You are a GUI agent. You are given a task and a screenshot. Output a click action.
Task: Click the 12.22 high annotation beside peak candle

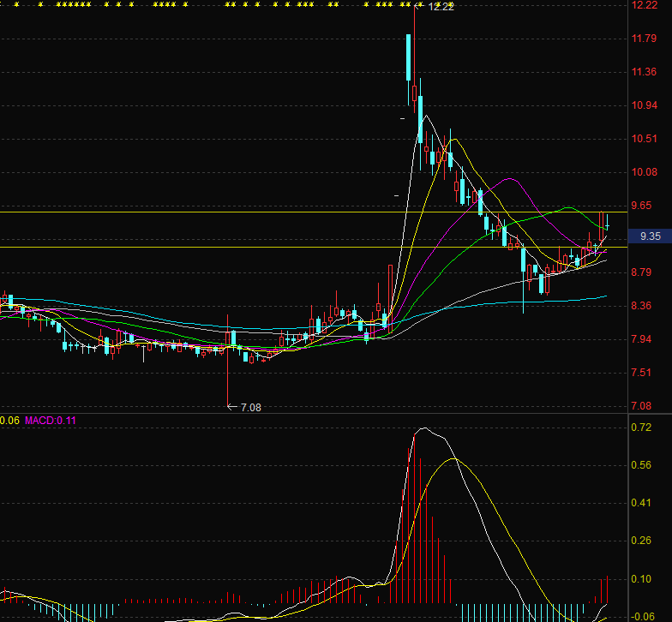click(x=441, y=7)
